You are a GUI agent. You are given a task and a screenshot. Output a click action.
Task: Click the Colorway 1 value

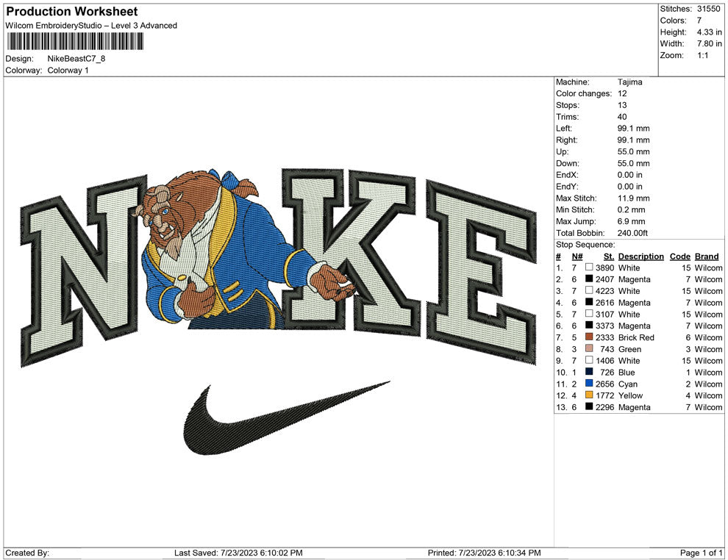click(x=68, y=70)
